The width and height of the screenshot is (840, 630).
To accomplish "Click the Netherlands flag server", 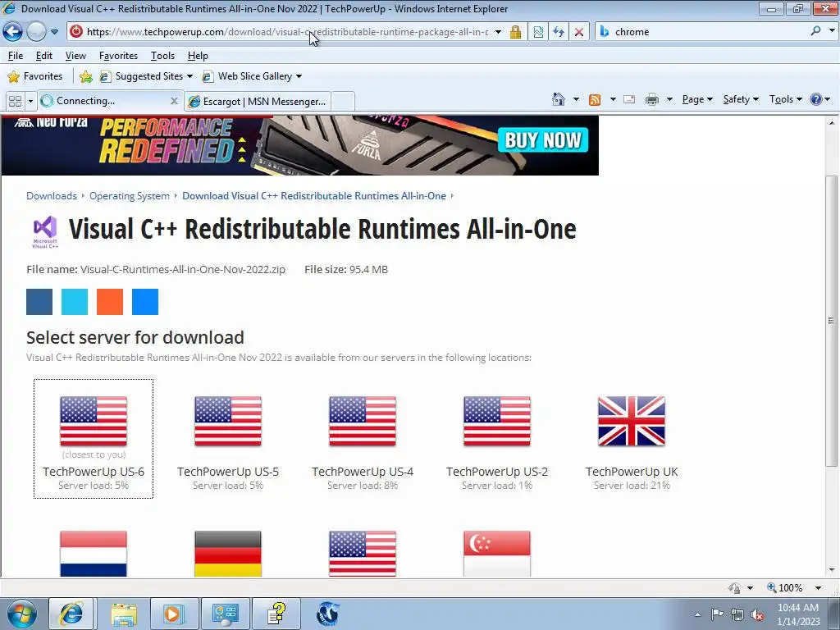I will click(94, 554).
